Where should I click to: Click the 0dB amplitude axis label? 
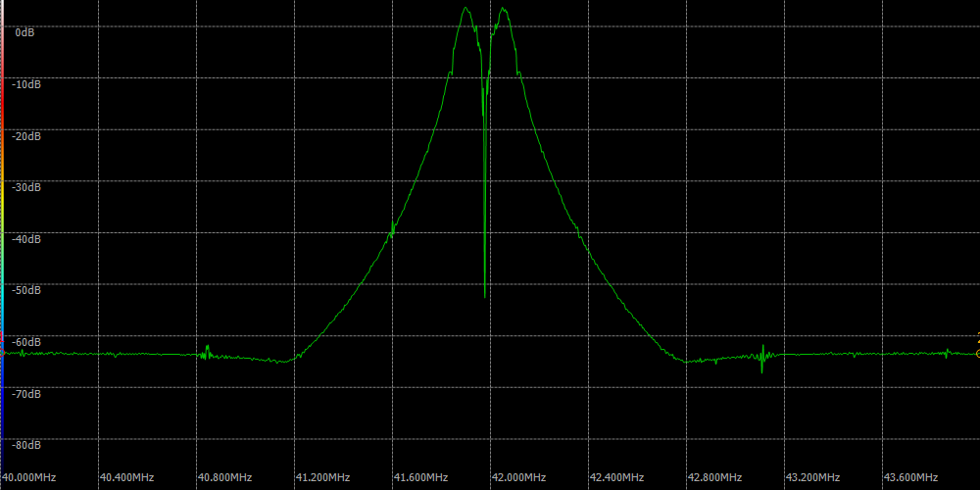point(25,32)
